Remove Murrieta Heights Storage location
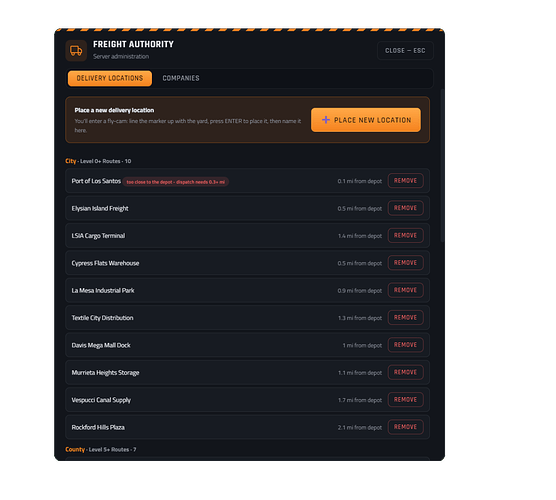Image resolution: width=556 pixels, height=500 pixels. 405,372
